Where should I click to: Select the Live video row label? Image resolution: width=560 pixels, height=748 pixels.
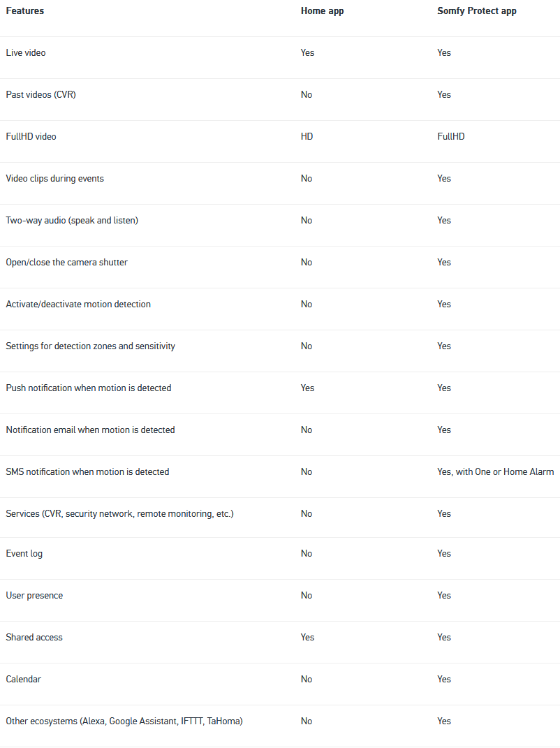click(26, 53)
